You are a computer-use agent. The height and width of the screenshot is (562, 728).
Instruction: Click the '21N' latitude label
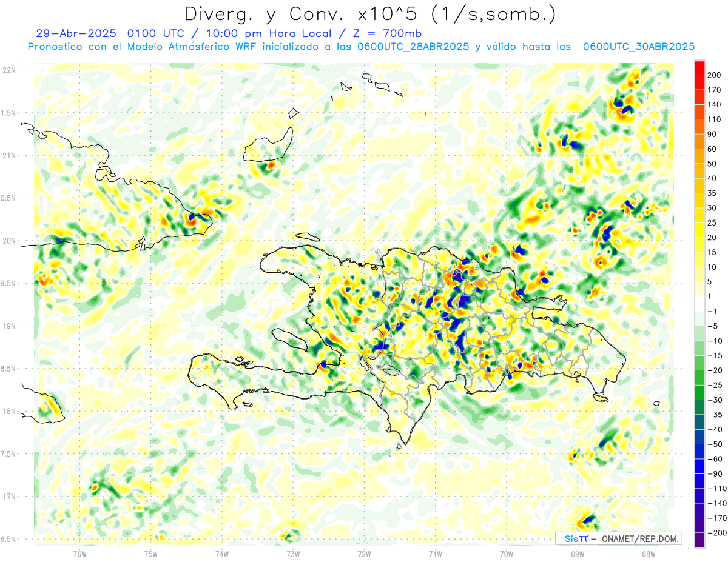tap(8, 156)
